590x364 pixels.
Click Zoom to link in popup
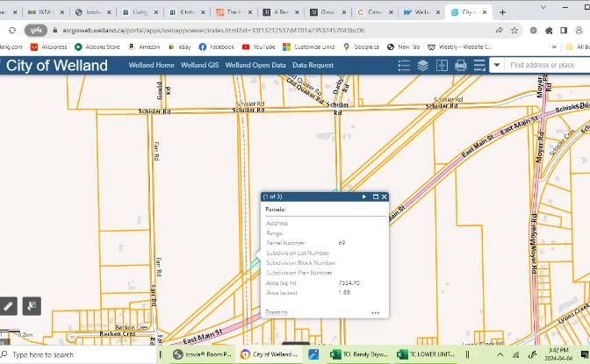pos(277,312)
